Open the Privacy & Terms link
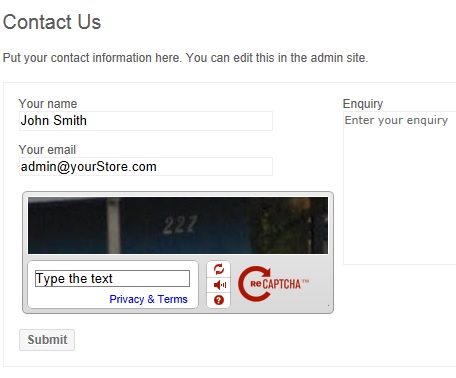 [x=148, y=299]
